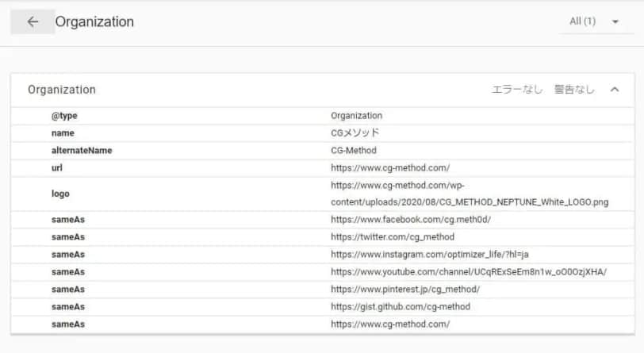Viewport: 644px width, 353px height.
Task: Select sameAs label beside the twitter URL
Action: pos(68,237)
